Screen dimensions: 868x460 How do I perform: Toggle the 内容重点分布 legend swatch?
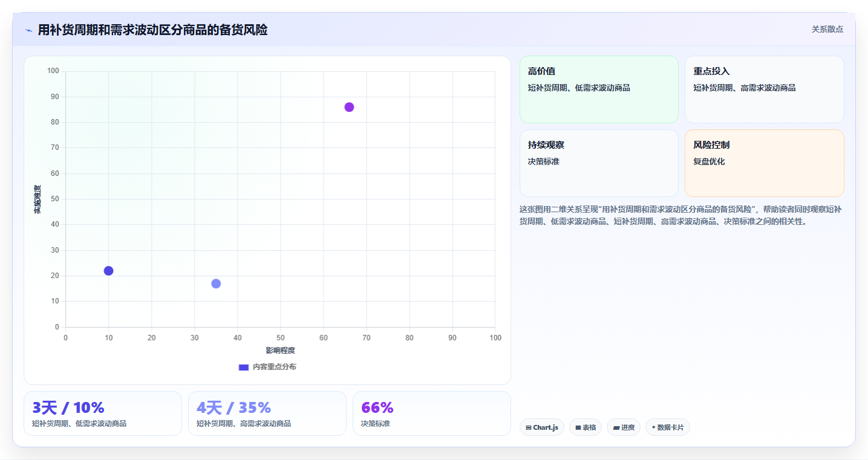coord(244,367)
